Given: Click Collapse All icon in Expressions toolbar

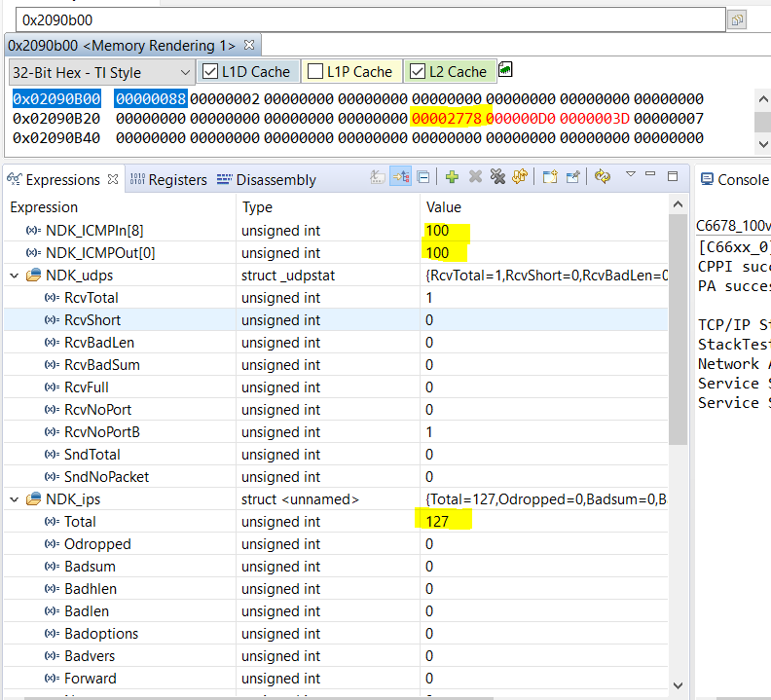Looking at the screenshot, I should (x=423, y=176).
